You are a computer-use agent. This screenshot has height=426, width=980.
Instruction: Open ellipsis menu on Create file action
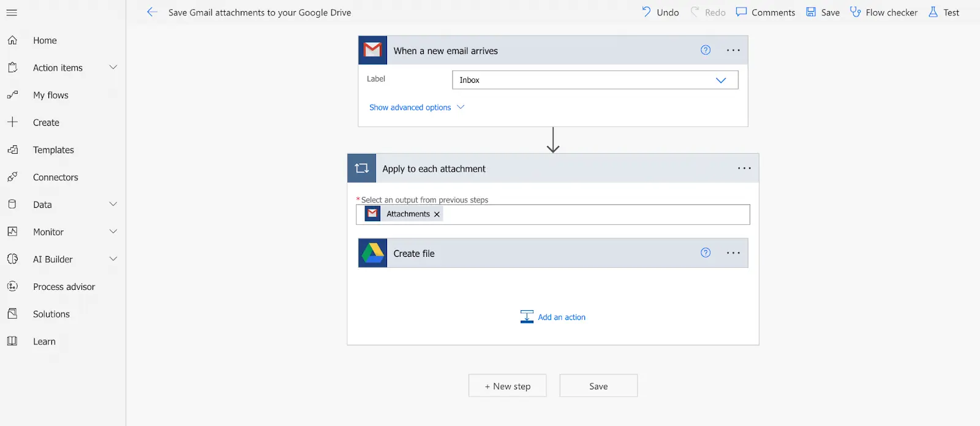733,253
